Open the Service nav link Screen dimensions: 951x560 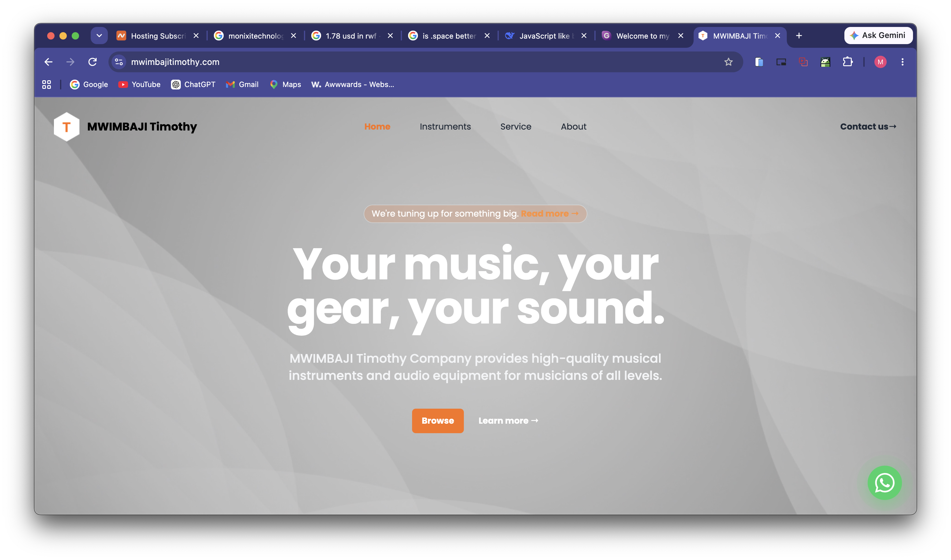(x=516, y=127)
